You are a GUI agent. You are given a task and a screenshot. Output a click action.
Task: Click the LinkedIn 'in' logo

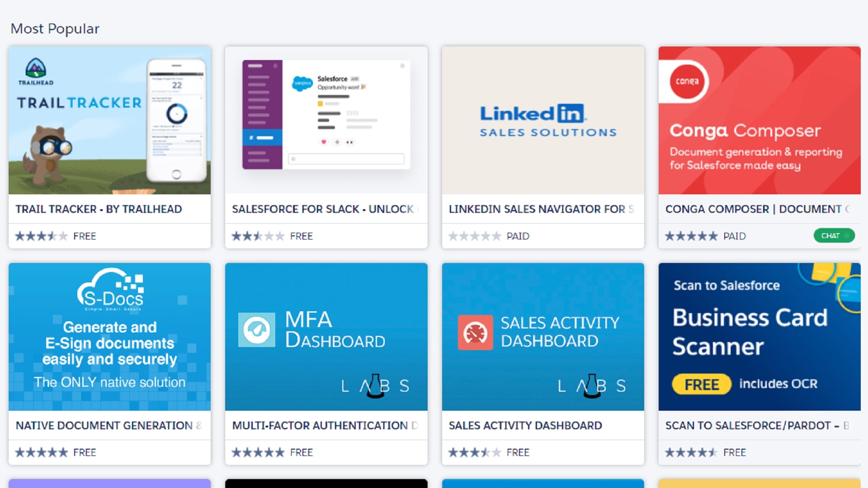point(571,113)
